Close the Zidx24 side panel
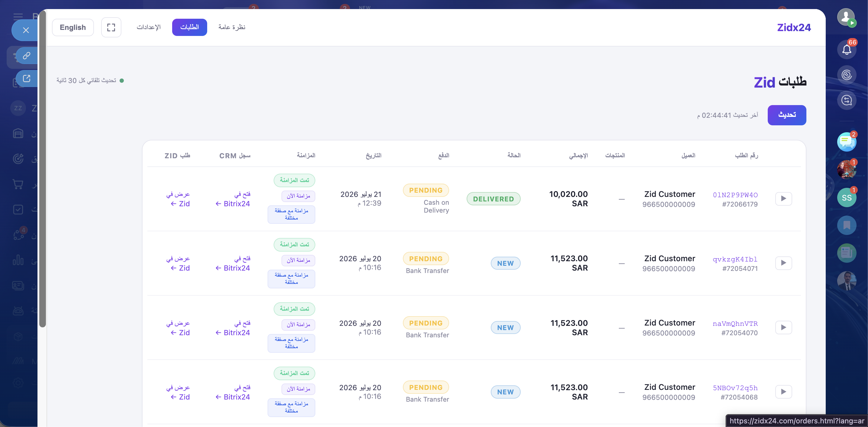This screenshot has width=868, height=427. click(26, 30)
